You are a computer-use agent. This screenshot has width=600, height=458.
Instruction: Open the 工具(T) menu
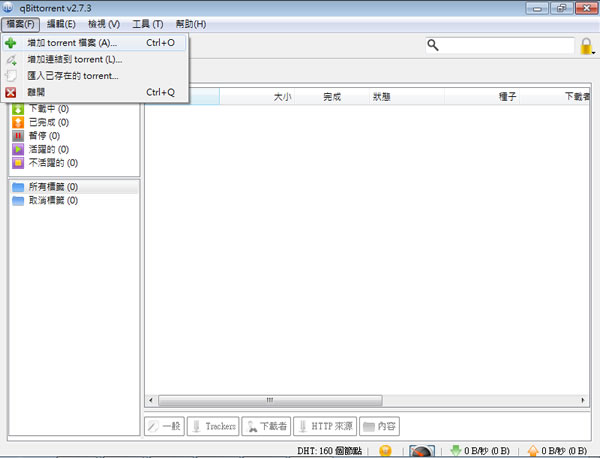pyautogui.click(x=148, y=24)
